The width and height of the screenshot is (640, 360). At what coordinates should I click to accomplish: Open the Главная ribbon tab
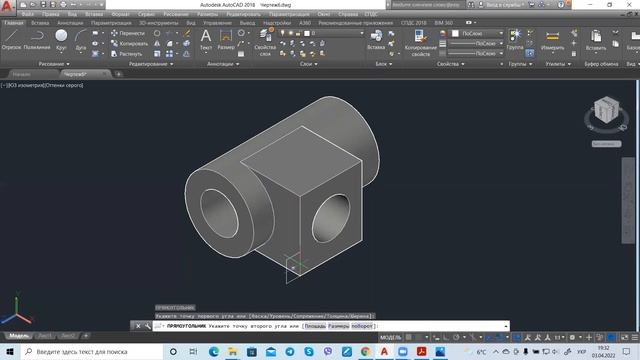coord(13,23)
